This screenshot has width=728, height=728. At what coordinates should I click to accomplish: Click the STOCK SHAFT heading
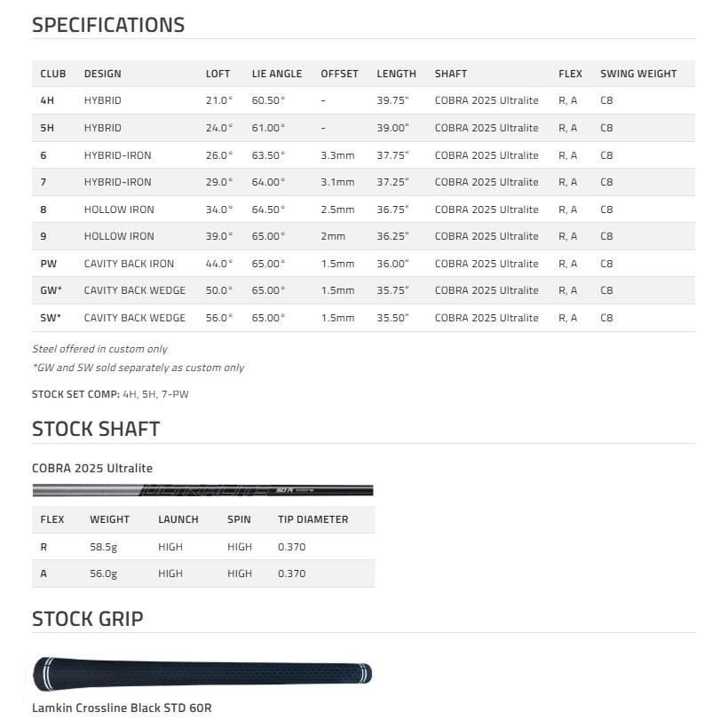[x=96, y=429]
